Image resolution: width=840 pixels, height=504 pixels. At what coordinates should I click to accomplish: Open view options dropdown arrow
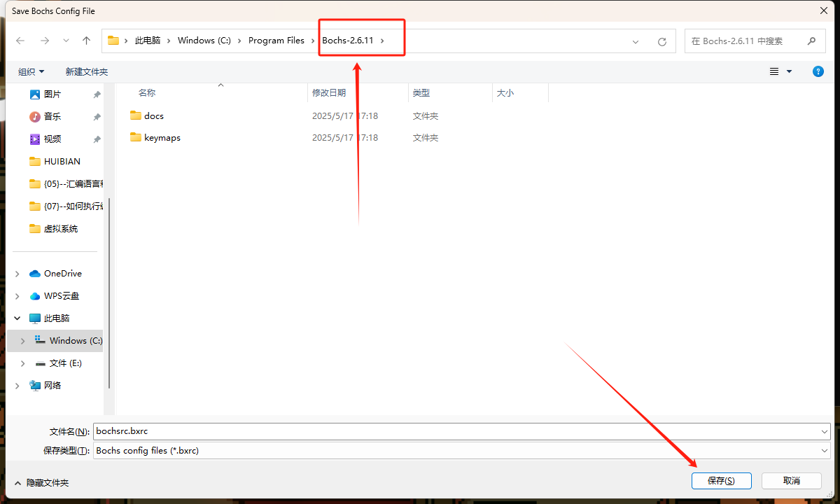click(790, 71)
